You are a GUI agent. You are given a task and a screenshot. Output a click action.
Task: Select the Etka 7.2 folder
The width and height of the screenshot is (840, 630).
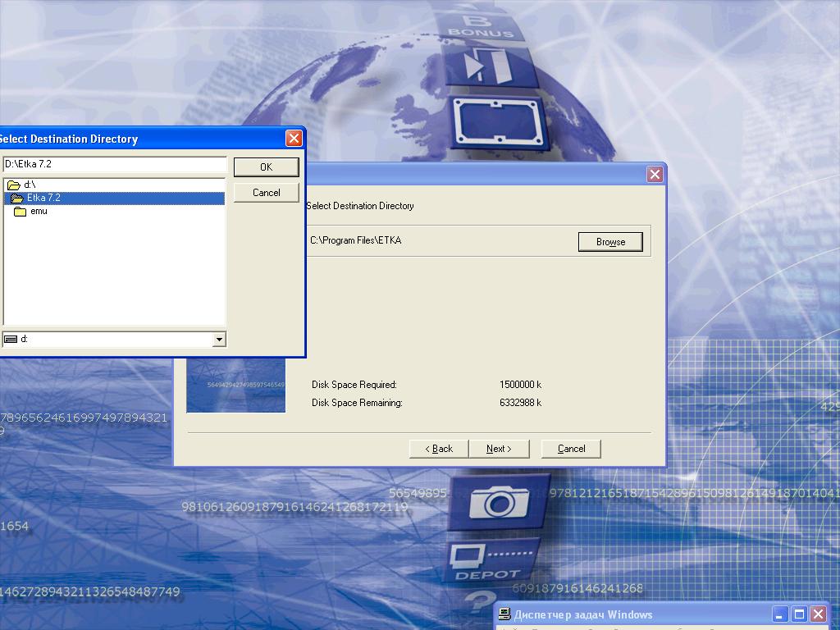pos(43,198)
